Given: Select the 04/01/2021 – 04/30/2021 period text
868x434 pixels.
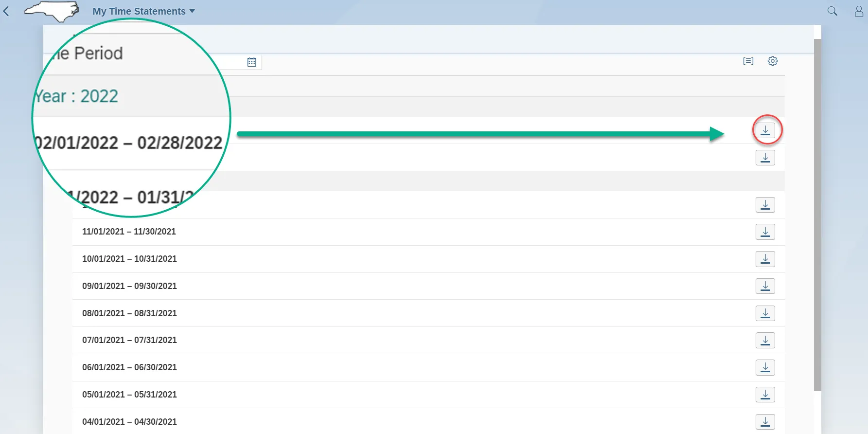Looking at the screenshot, I should pyautogui.click(x=129, y=422).
